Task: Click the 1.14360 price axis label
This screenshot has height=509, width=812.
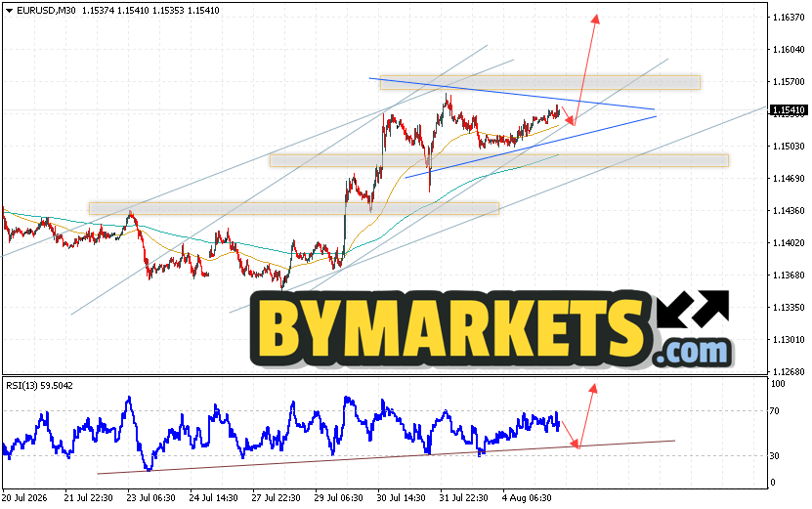Action: [789, 211]
